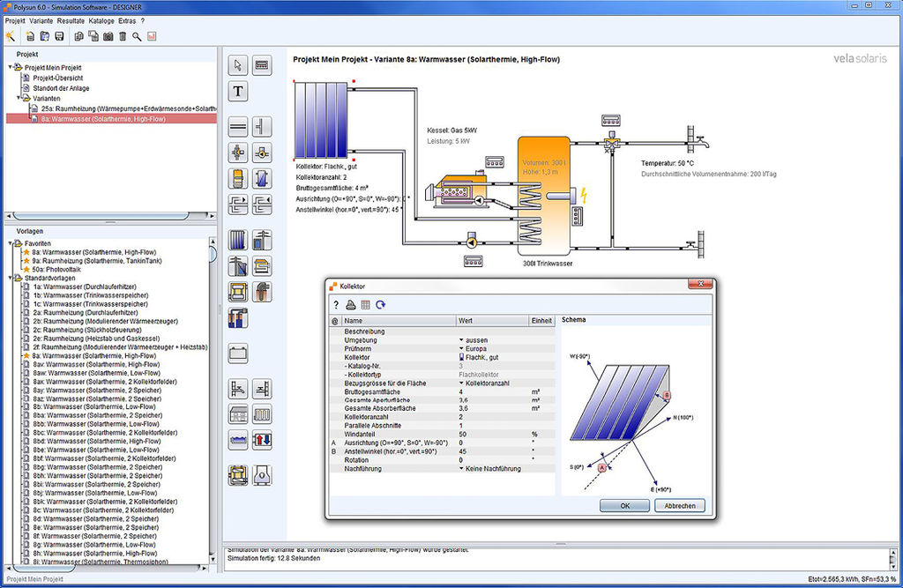Viewport: 903px width, 588px height.
Task: Click the new project document icon
Action: tap(30, 36)
